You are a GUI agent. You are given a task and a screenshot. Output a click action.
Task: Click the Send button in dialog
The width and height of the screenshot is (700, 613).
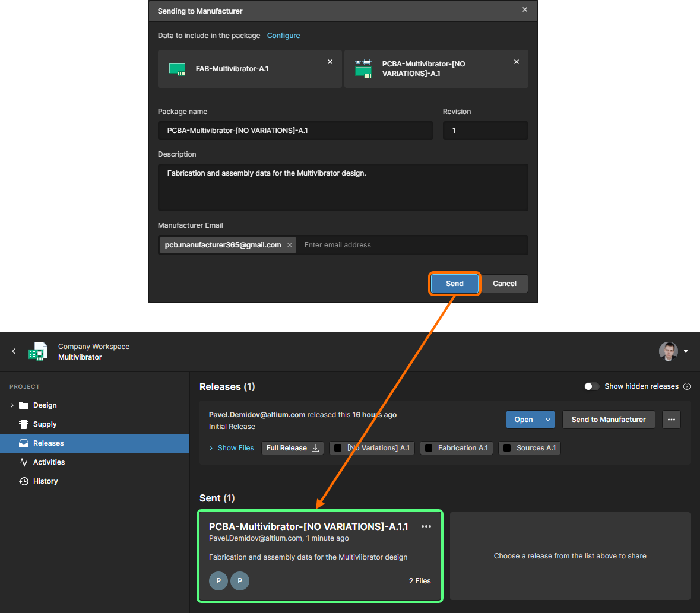[x=454, y=284]
